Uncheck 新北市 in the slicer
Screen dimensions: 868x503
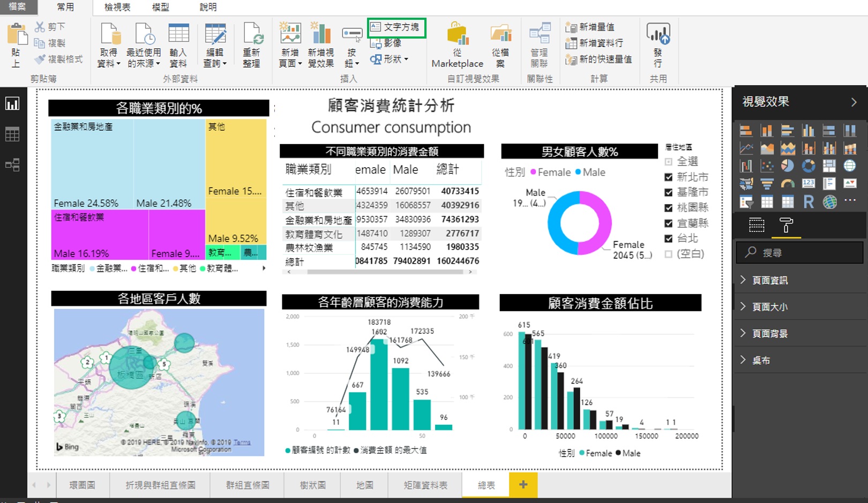click(668, 177)
